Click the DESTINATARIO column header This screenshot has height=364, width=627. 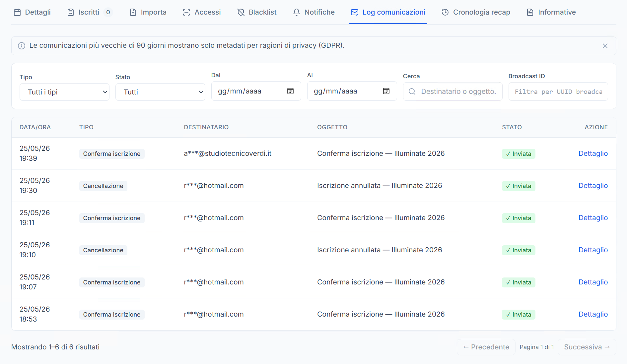(206, 127)
